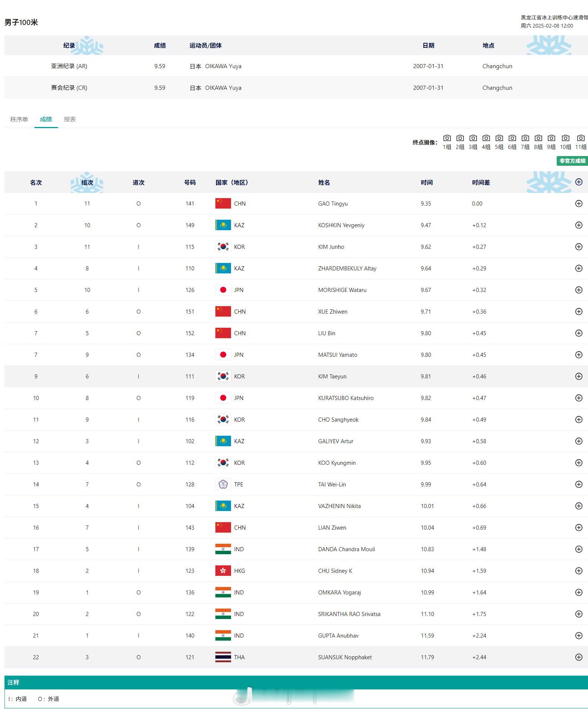Click winning time 9.35
The height and width of the screenshot is (711, 588).
point(426,204)
